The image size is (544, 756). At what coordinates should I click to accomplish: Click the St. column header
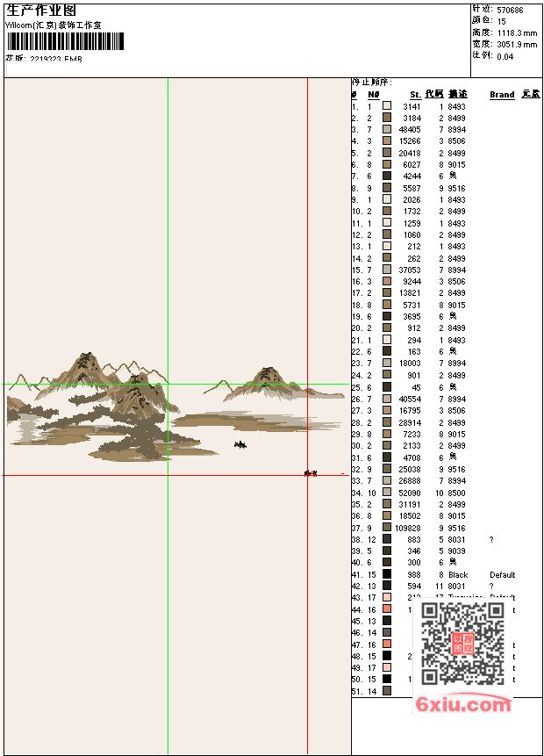[415, 95]
